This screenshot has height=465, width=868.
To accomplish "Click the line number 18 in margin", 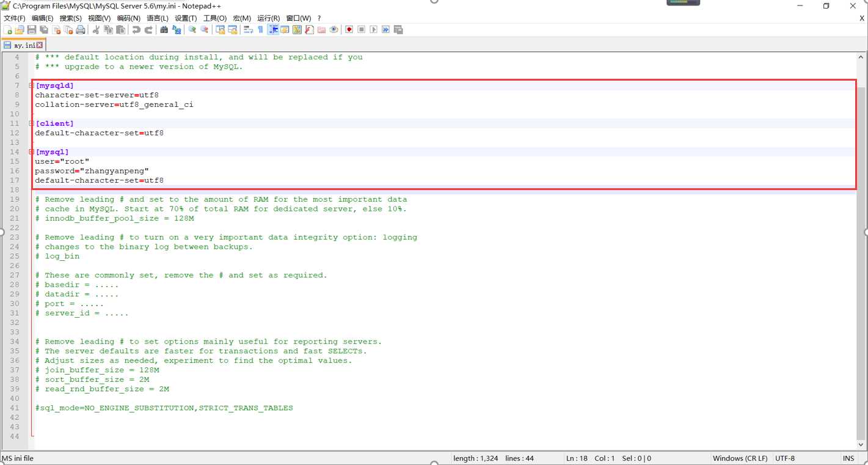I will click(15, 190).
